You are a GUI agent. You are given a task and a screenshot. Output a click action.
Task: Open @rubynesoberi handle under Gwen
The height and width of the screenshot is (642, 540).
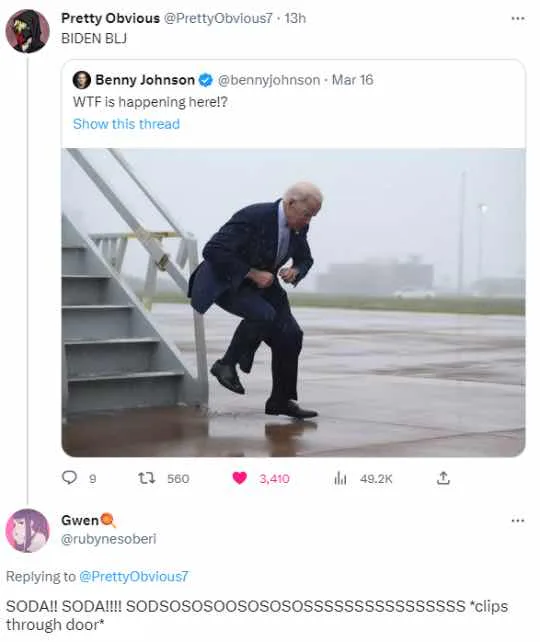coord(108,539)
